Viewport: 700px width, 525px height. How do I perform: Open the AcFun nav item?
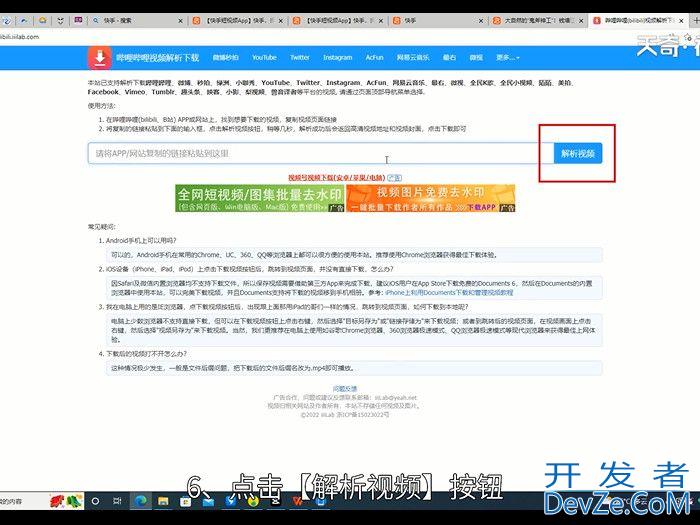374,58
